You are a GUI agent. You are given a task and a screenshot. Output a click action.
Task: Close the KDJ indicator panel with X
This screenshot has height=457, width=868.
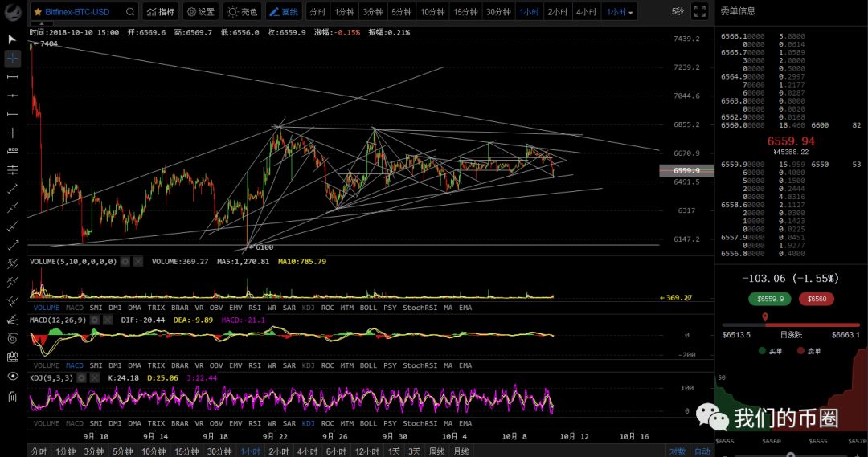coord(95,377)
